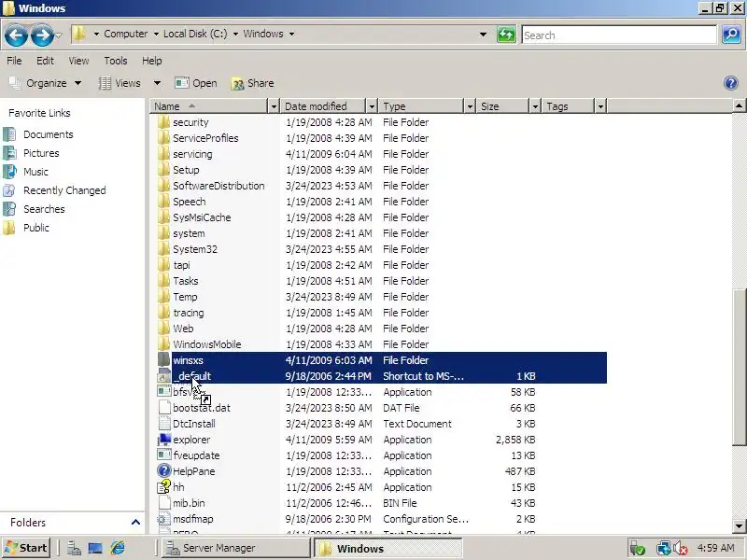
Task: Select the mib.bin file icon
Action: pyautogui.click(x=164, y=503)
